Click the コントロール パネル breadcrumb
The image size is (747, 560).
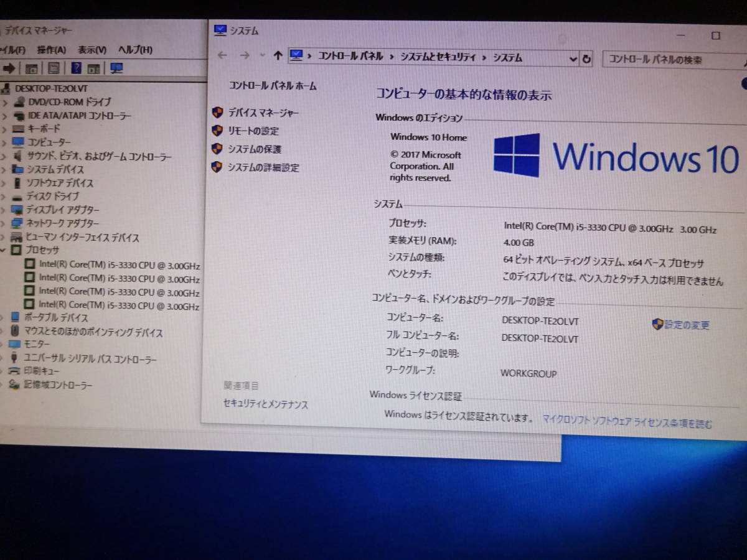click(x=351, y=56)
